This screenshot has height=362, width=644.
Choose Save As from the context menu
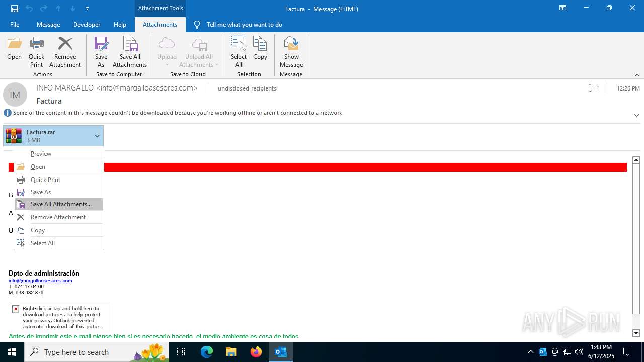click(59, 192)
